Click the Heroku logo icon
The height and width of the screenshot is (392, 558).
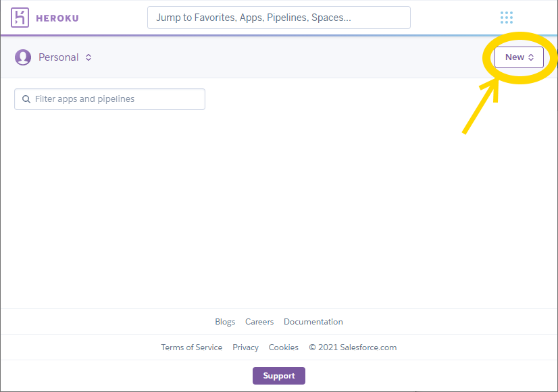point(21,18)
